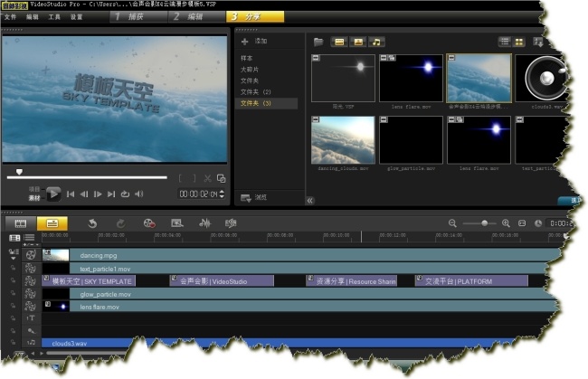Cut the clip with the scissors icon
This screenshot has height=379, width=588.
pos(207,178)
